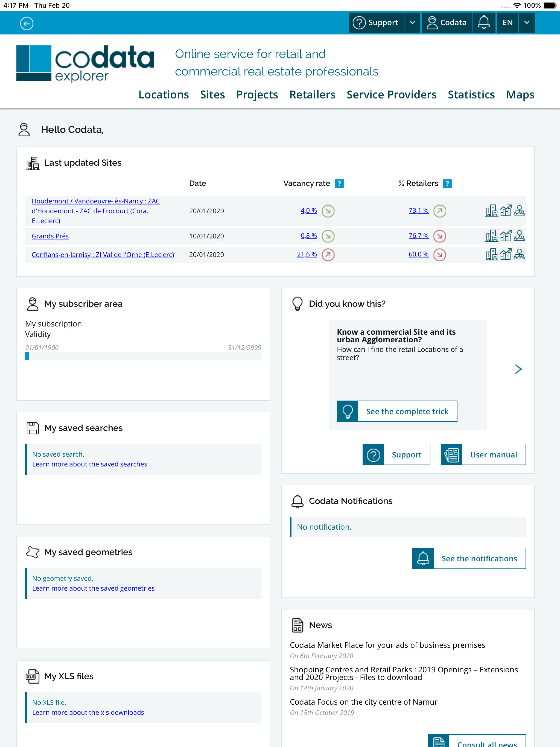Open the notifications bell in the top bar
Screen dimensions: 560x747
tap(484, 23)
